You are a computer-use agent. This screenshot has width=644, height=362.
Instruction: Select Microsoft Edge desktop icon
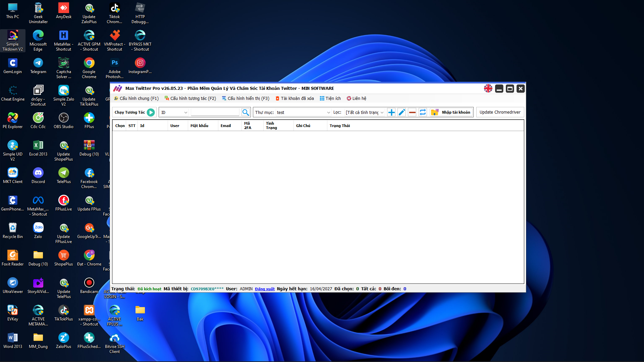(x=38, y=41)
